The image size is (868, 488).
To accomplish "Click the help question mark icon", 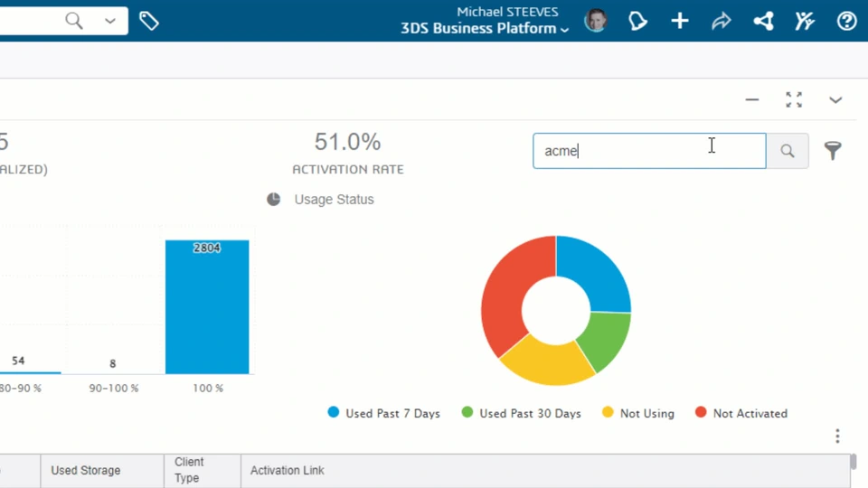I will 847,21.
